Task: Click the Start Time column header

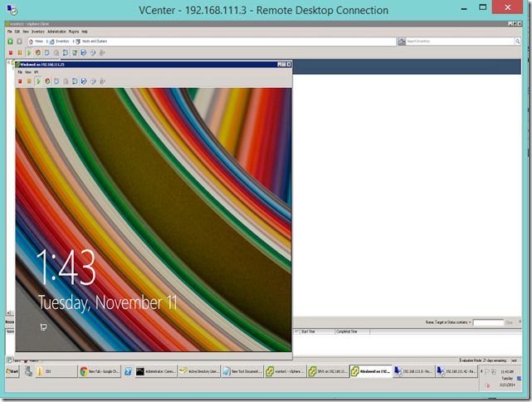Action: click(317, 331)
